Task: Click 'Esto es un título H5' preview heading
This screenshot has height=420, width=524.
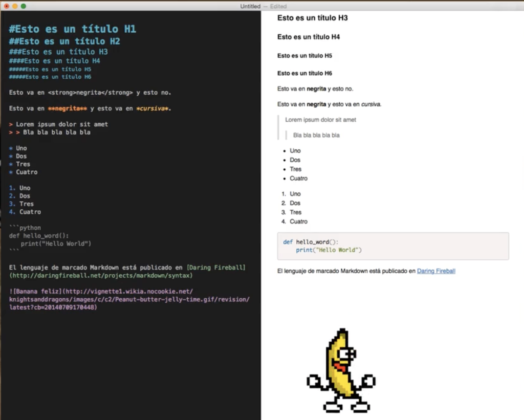Action: 304,56
